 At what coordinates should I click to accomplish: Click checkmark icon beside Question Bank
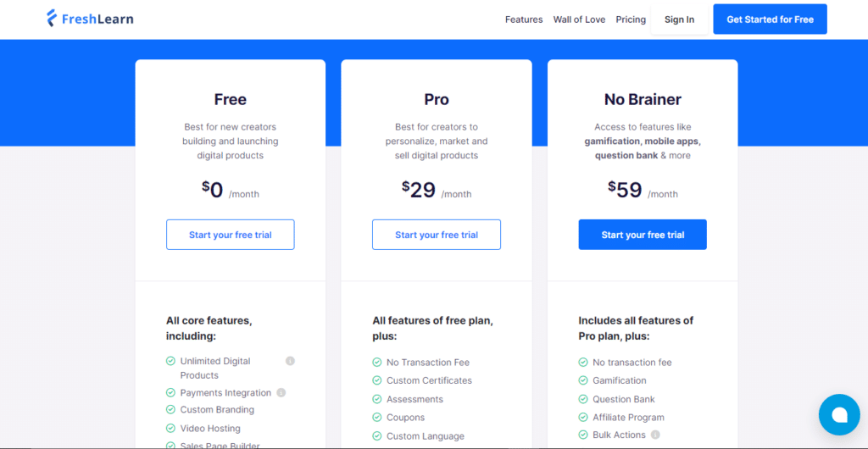[583, 399]
